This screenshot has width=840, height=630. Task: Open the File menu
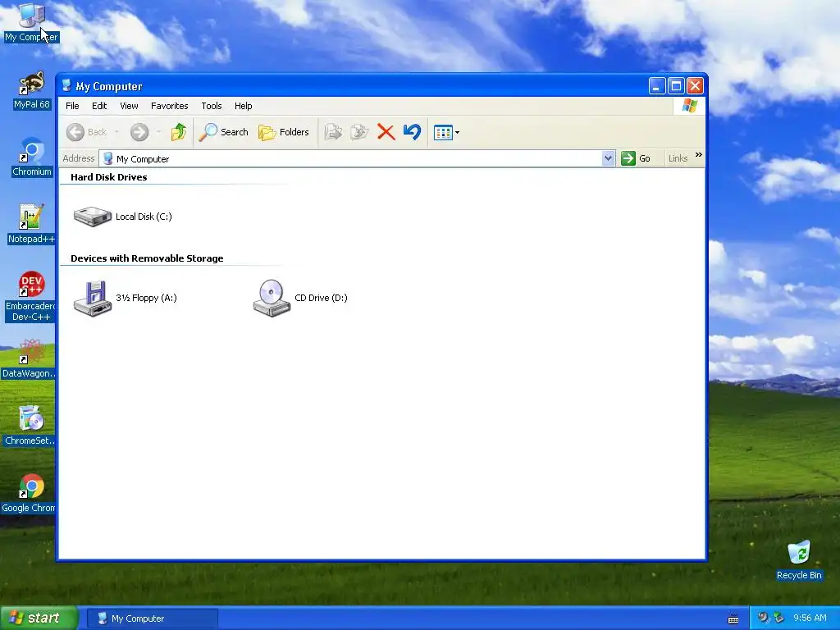click(x=72, y=106)
